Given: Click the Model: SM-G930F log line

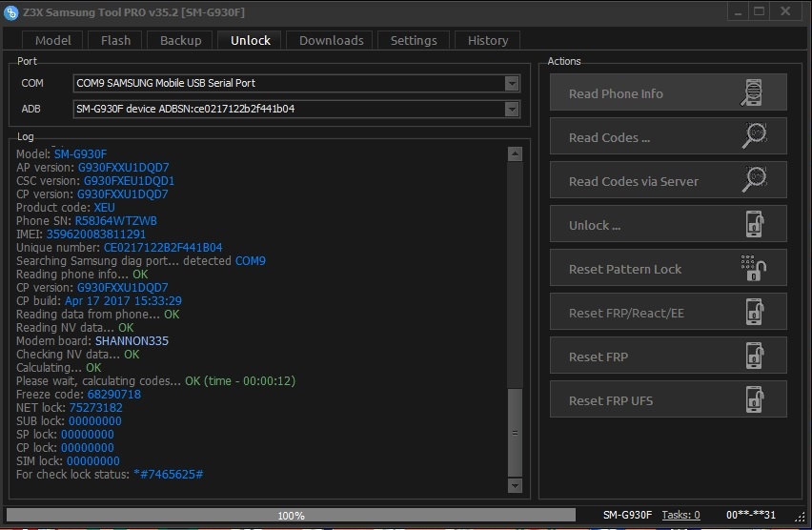Looking at the screenshot, I should click(62, 153).
